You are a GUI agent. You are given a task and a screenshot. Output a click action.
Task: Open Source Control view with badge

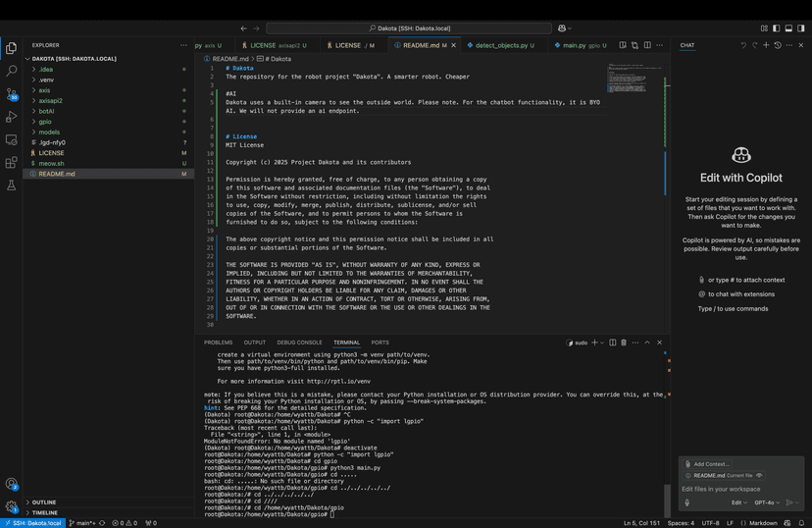coord(12,93)
